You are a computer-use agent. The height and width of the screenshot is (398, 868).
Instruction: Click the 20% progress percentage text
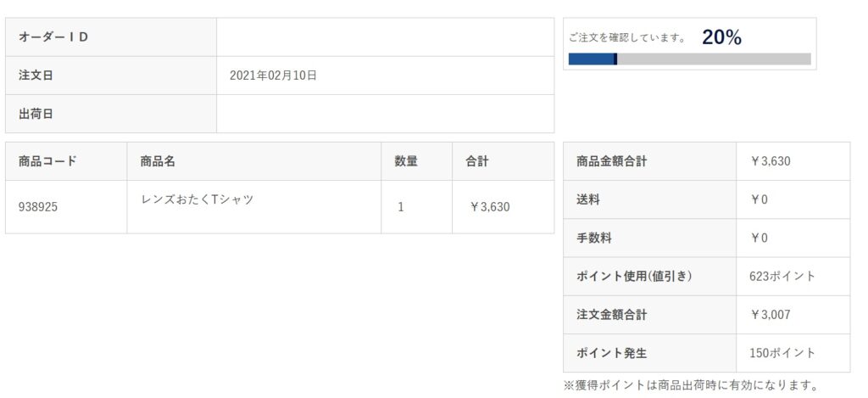click(x=721, y=36)
